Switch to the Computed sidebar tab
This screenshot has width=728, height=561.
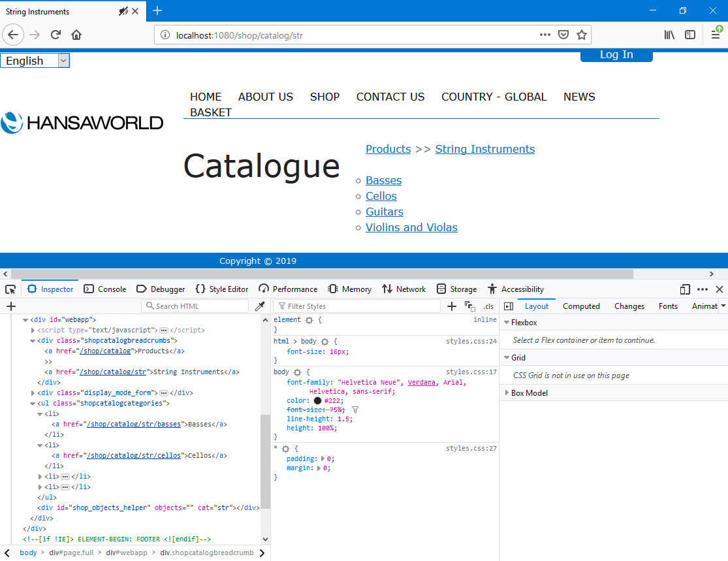581,306
